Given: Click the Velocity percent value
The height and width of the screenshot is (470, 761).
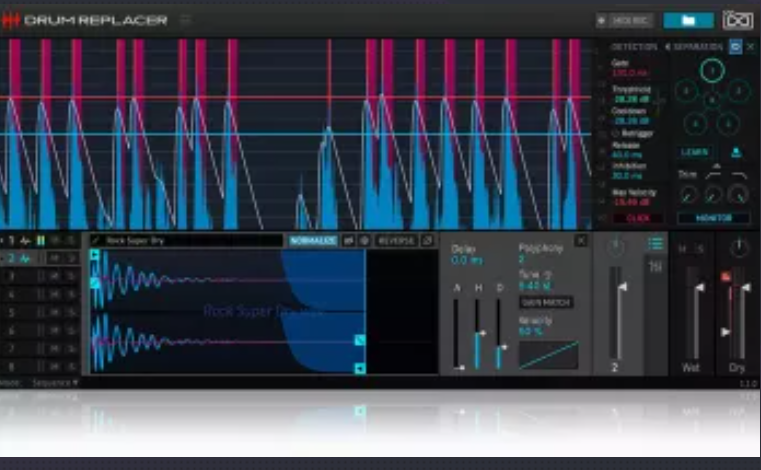Looking at the screenshot, I should point(530,332).
